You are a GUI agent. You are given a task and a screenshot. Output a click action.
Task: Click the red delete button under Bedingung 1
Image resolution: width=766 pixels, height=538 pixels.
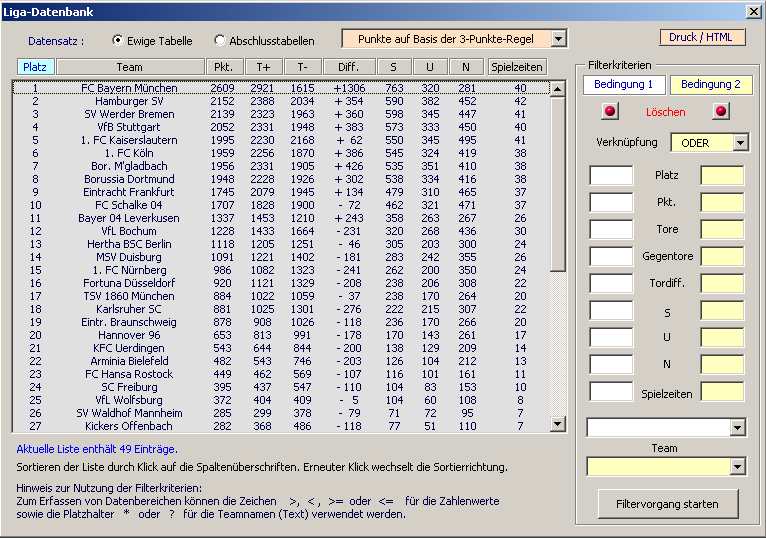(610, 111)
